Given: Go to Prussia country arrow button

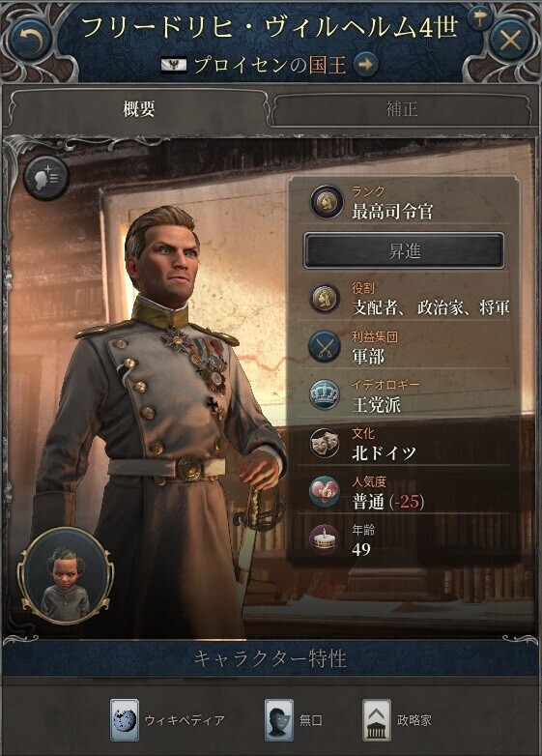Looking at the screenshot, I should tap(365, 65).
